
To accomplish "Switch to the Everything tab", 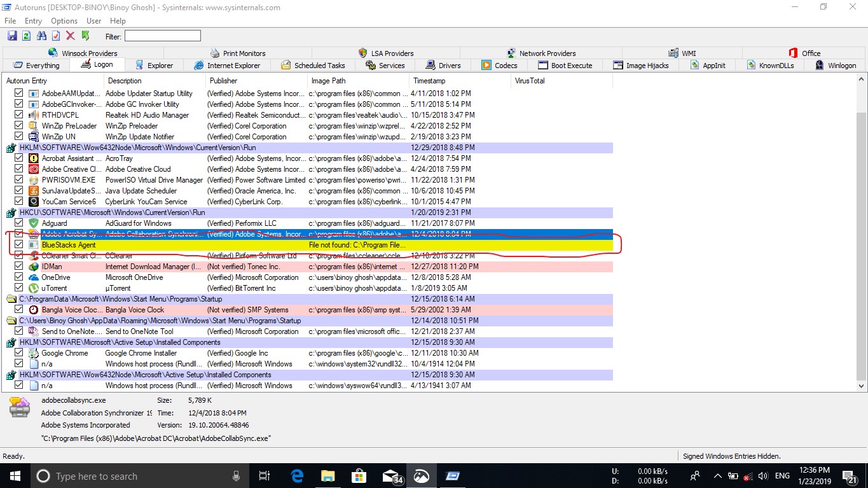I will 36,66.
